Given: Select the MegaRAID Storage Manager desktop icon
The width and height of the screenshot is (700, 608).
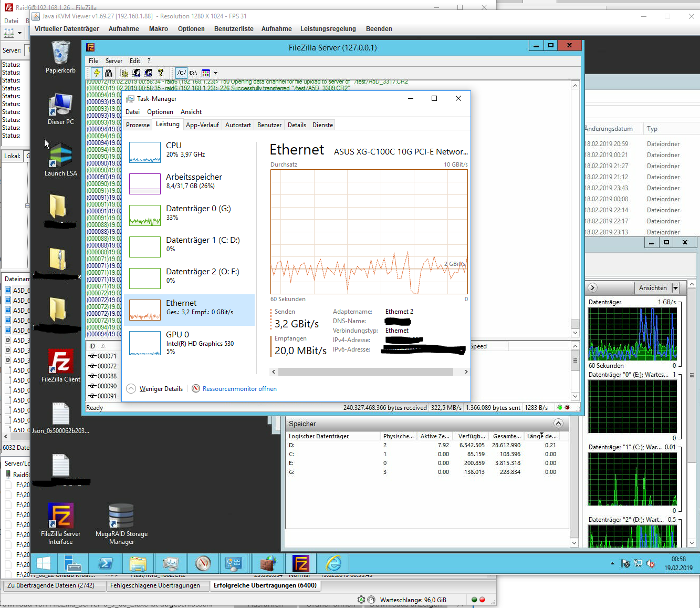Looking at the screenshot, I should 121,524.
